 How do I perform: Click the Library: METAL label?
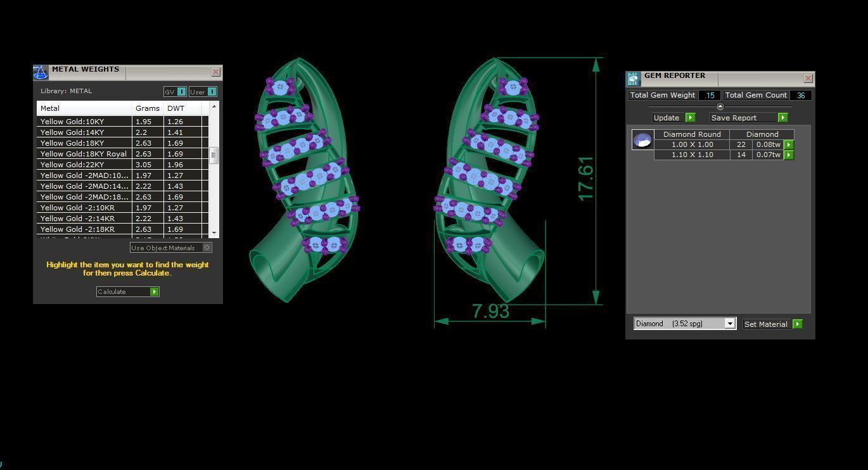(66, 91)
